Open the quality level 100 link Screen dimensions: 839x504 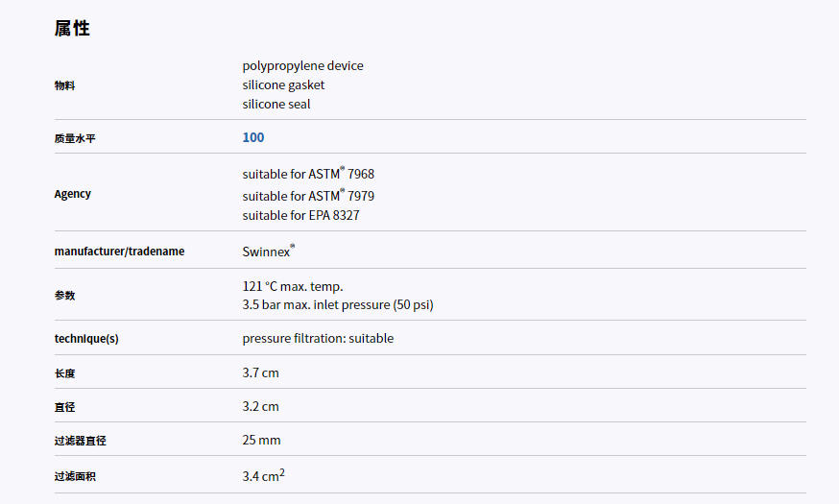[253, 137]
